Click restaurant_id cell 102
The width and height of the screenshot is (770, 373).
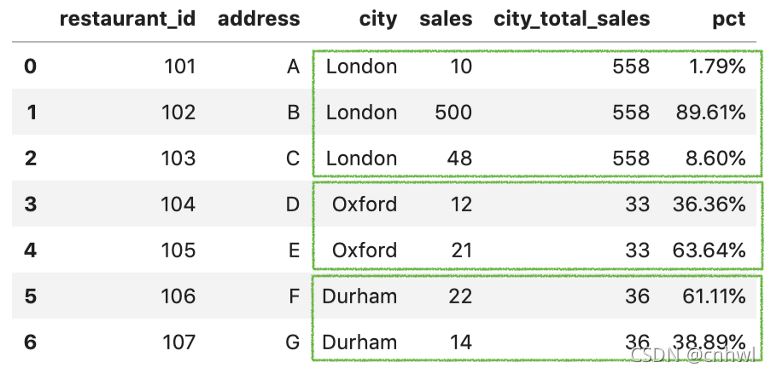pos(178,112)
